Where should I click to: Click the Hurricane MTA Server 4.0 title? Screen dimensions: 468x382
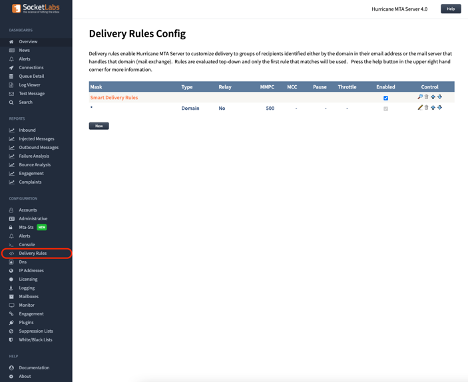coord(399,9)
